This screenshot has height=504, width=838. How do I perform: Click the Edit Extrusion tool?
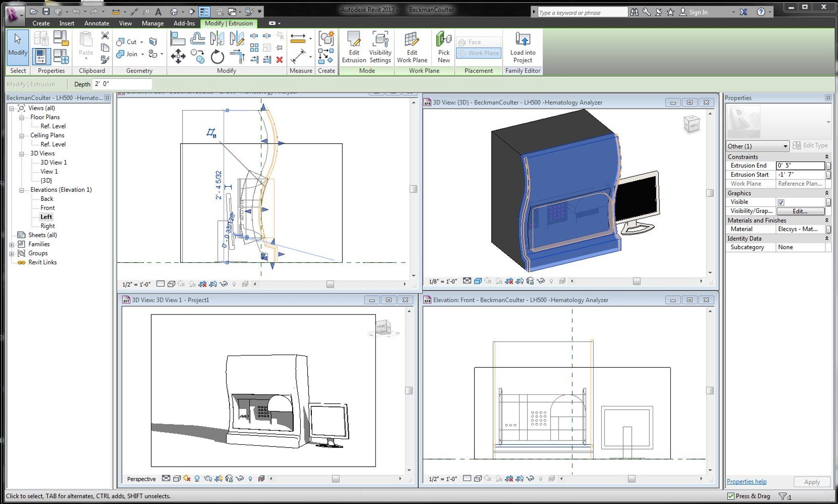click(354, 47)
